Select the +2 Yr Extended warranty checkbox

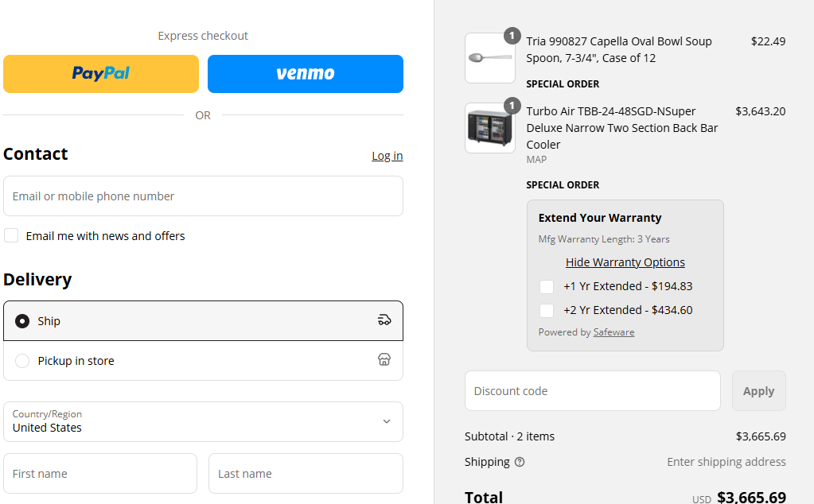click(x=547, y=311)
